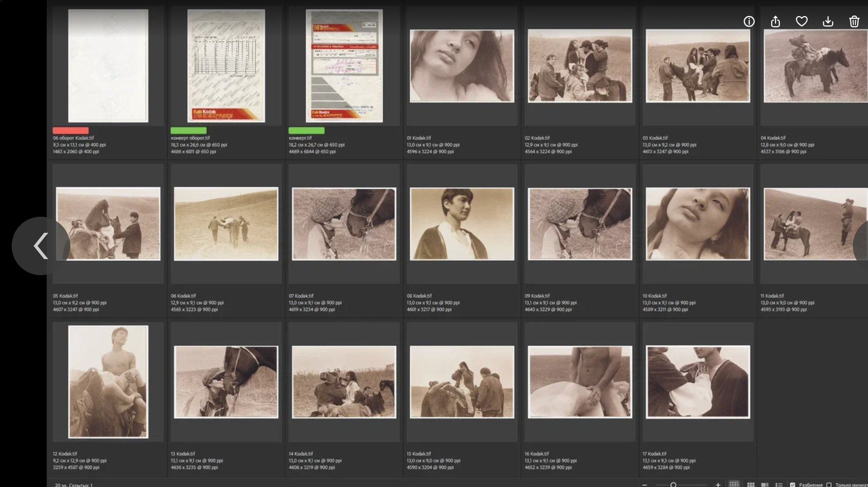Select the 17 Kodak.tif thumbnail
868x487 pixels.
tap(698, 382)
